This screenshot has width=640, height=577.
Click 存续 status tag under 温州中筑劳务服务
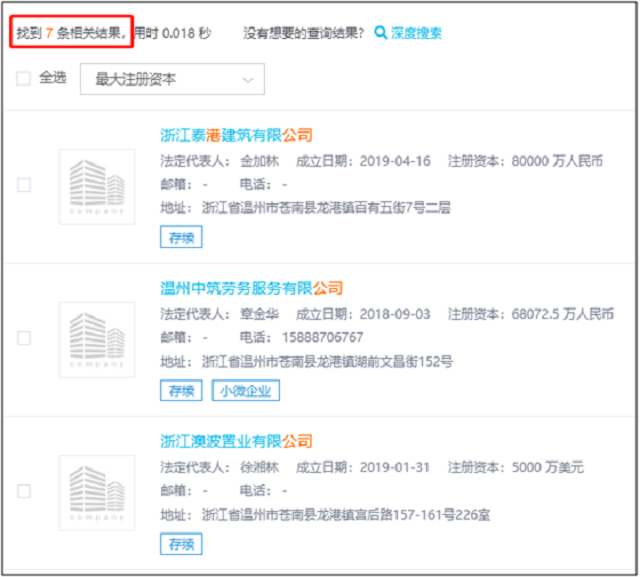pyautogui.click(x=181, y=390)
